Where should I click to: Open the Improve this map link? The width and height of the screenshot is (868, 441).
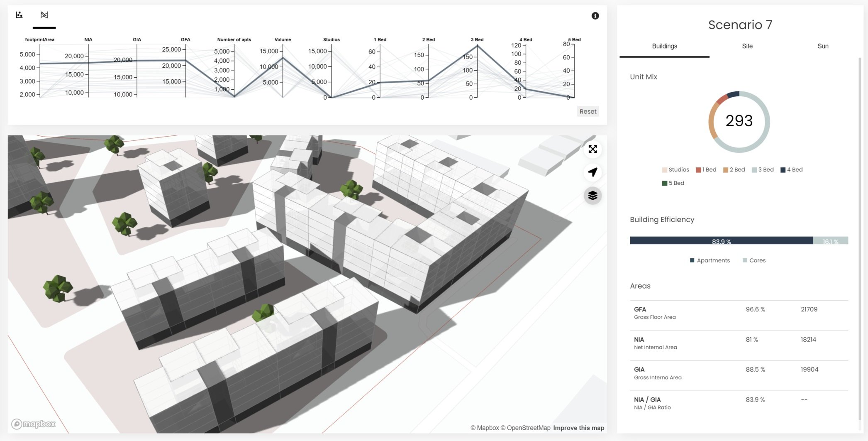click(x=578, y=428)
